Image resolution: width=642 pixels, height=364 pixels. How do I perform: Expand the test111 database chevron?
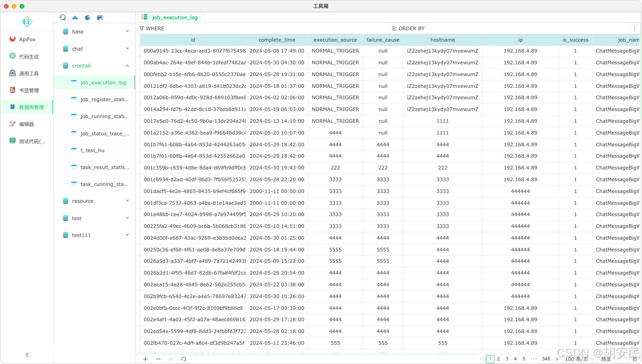pos(127,235)
